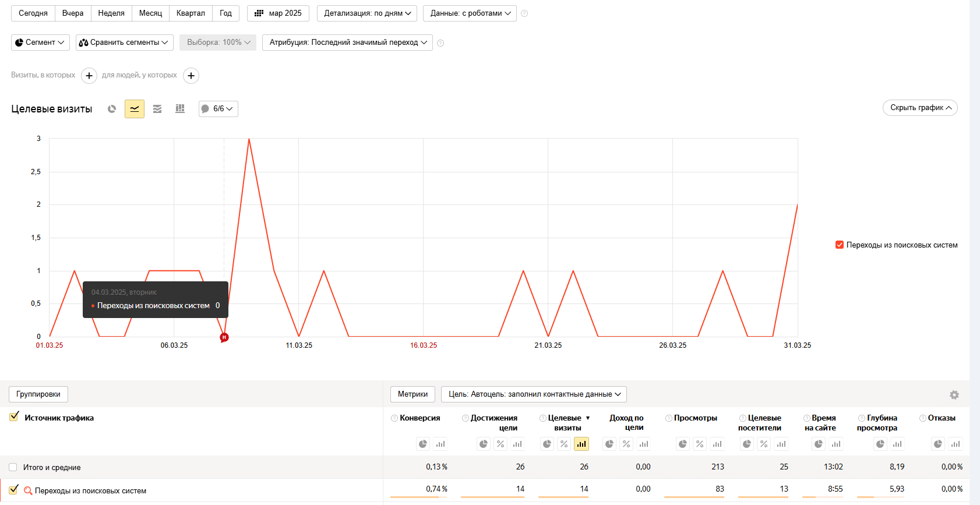Open the Детализация: по дням dropdown
Viewport: 980px width, 505px height.
click(367, 13)
